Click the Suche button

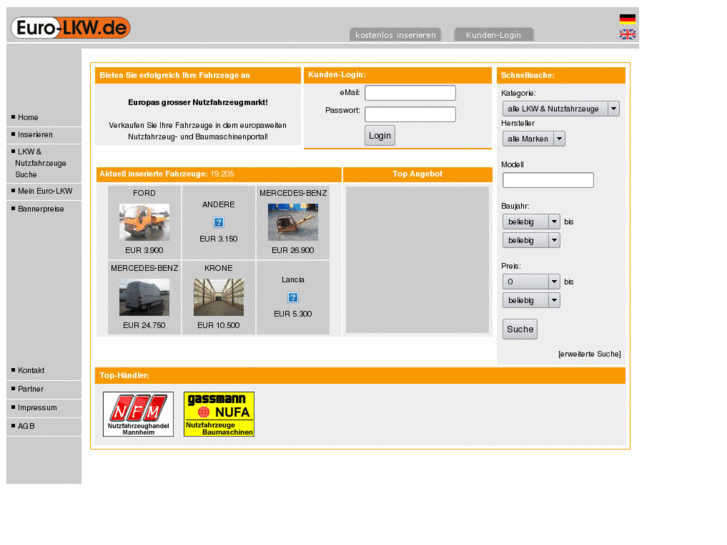(520, 329)
